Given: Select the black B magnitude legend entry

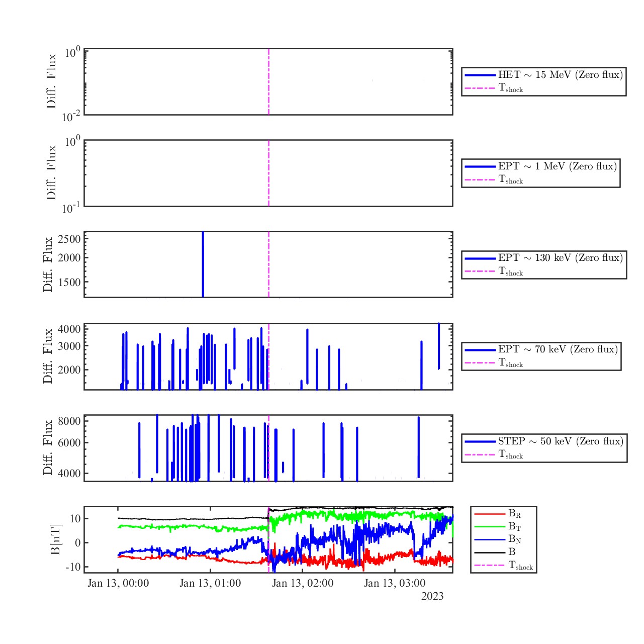Looking at the screenshot, I should (x=511, y=552).
